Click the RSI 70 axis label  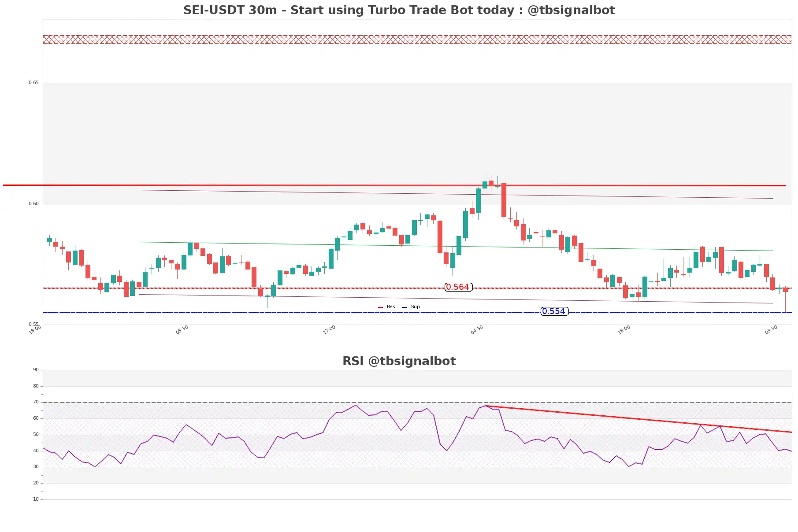(36, 402)
